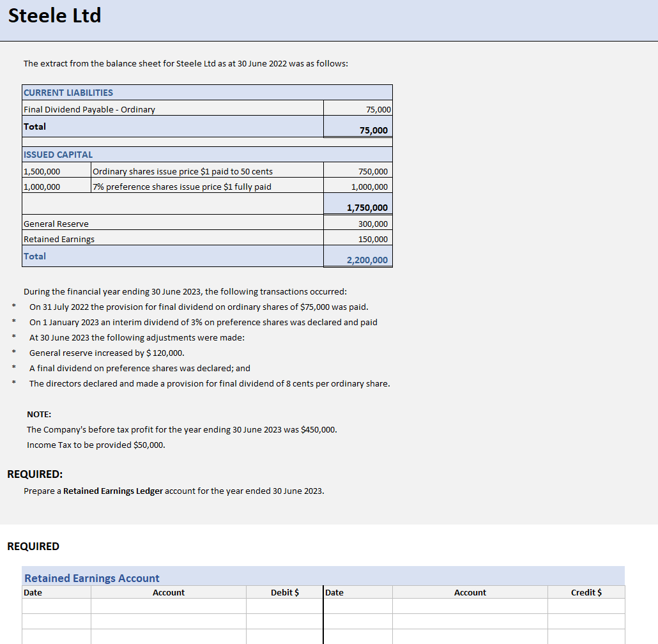This screenshot has height=644, width=658.
Task: Click the first empty Date cell on debit side
Action: [56, 606]
